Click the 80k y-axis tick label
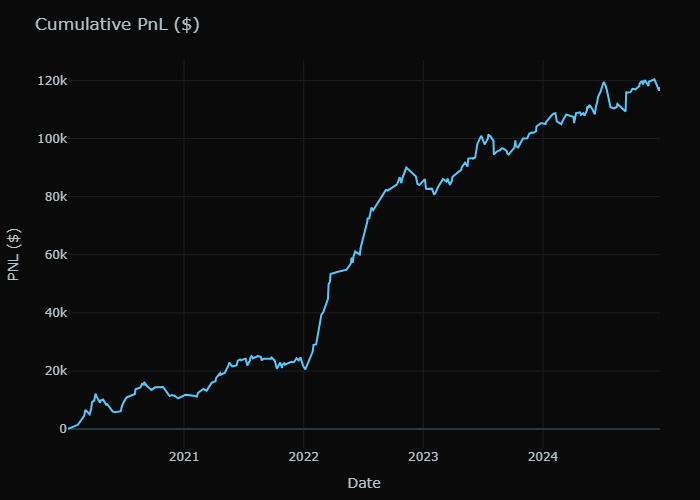 (53, 197)
